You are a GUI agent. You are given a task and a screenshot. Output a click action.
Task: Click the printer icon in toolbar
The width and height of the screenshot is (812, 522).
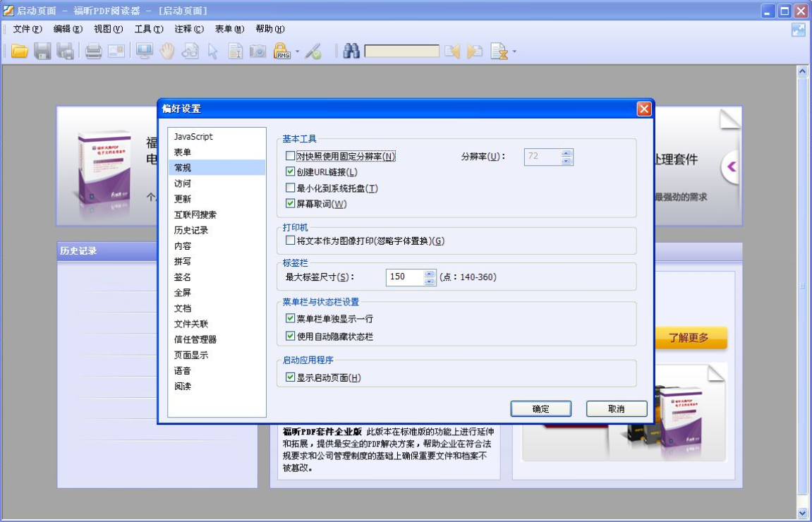93,51
